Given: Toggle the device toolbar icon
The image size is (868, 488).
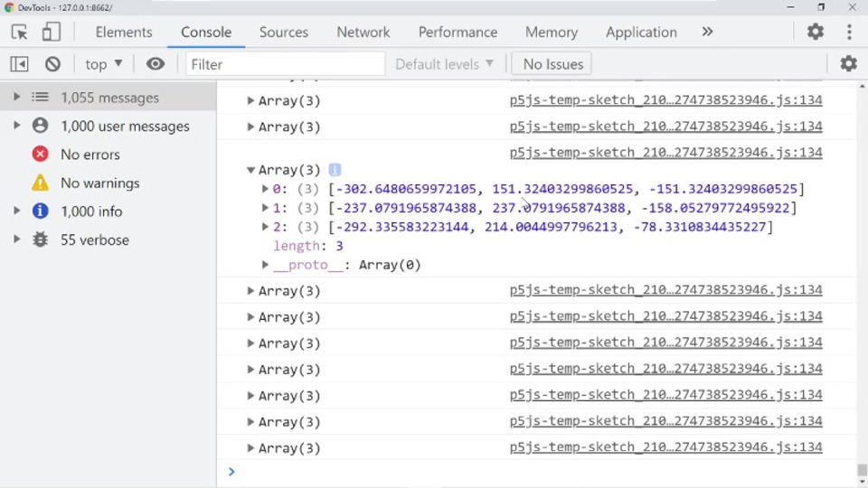Looking at the screenshot, I should coord(51,33).
